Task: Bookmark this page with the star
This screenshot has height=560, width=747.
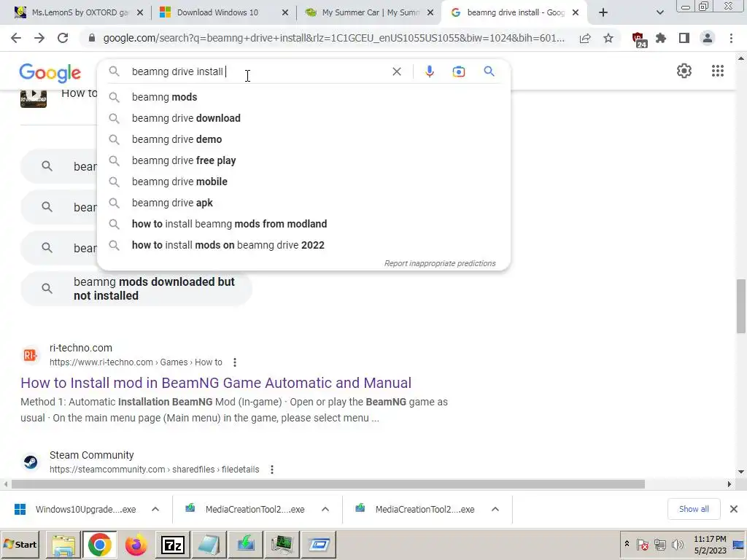Action: 608,38
